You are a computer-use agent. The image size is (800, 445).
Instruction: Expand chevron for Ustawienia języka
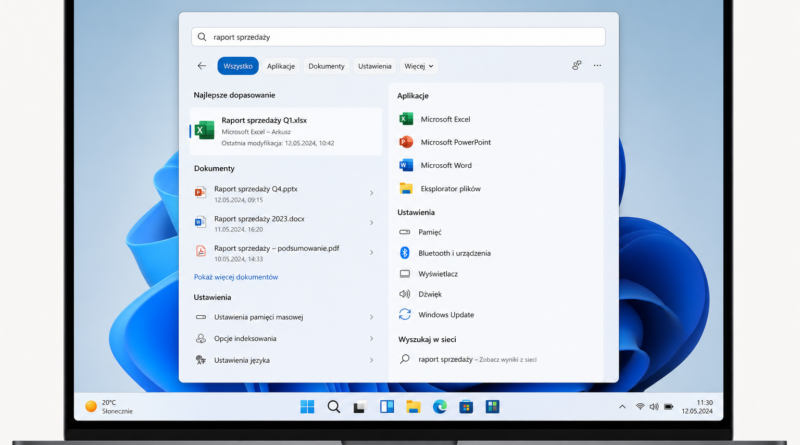371,360
